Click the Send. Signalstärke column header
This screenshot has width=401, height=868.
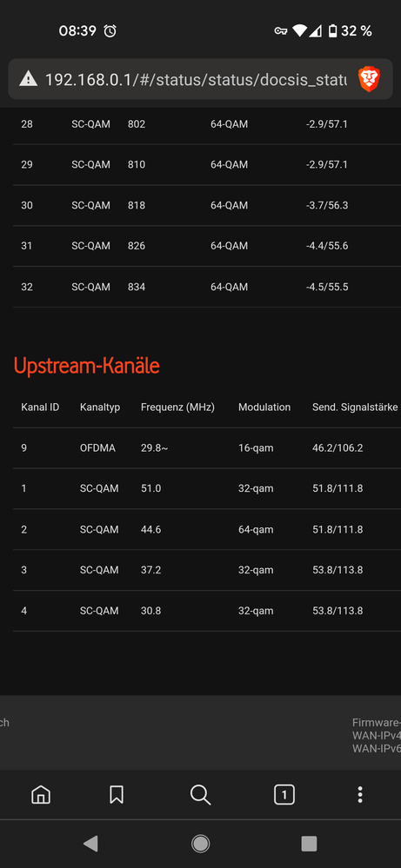point(355,407)
